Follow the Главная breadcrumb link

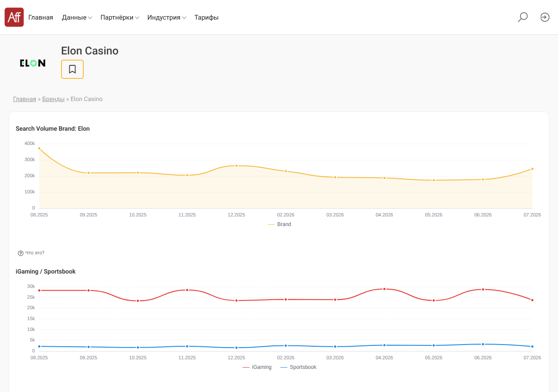pos(24,99)
